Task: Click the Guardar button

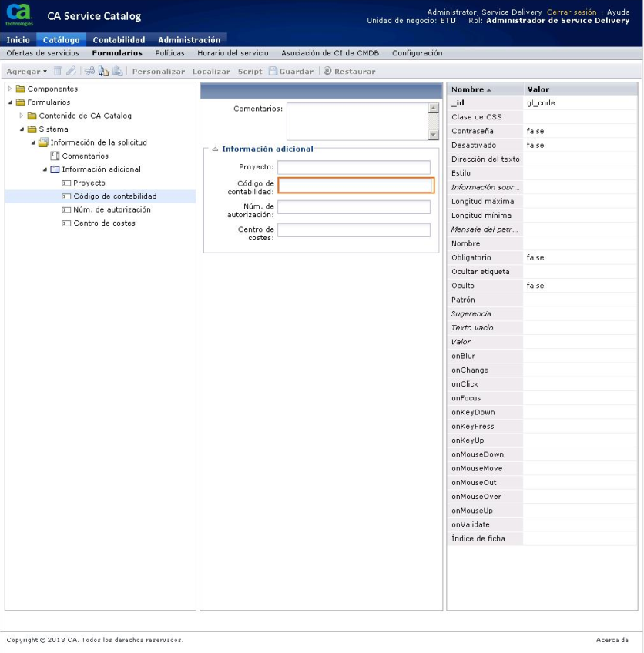Action: click(x=291, y=71)
